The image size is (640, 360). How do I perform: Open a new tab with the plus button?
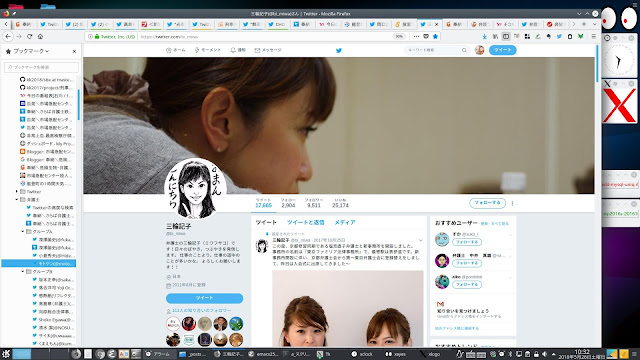pyautogui.click(x=584, y=24)
